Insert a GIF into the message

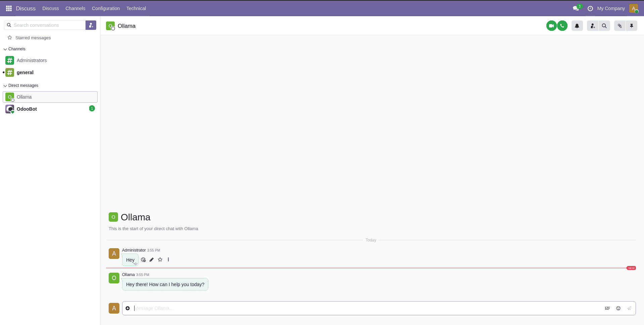607,308
